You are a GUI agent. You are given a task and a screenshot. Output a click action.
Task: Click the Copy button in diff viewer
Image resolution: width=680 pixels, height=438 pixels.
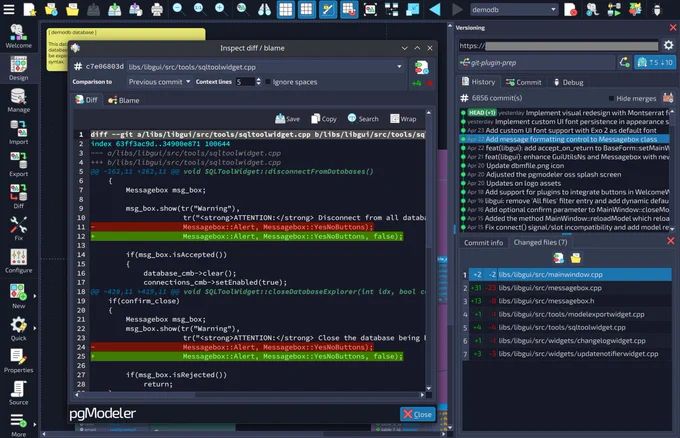[x=324, y=118]
